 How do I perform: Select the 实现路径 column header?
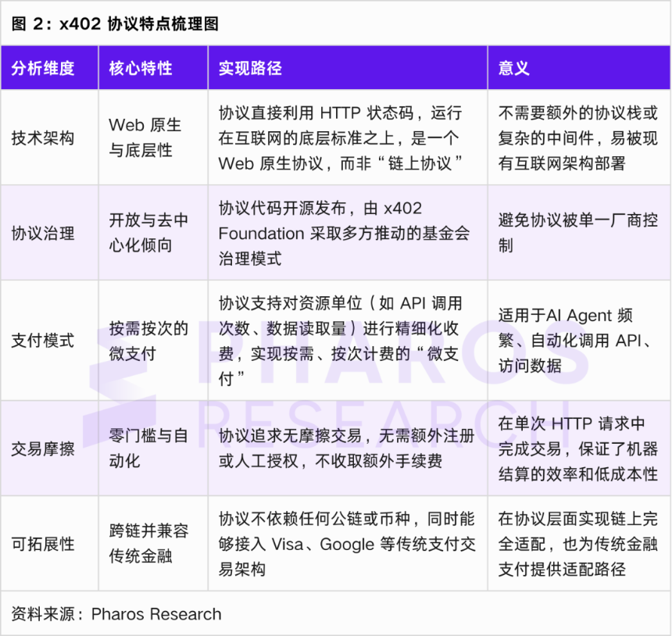[x=250, y=68]
